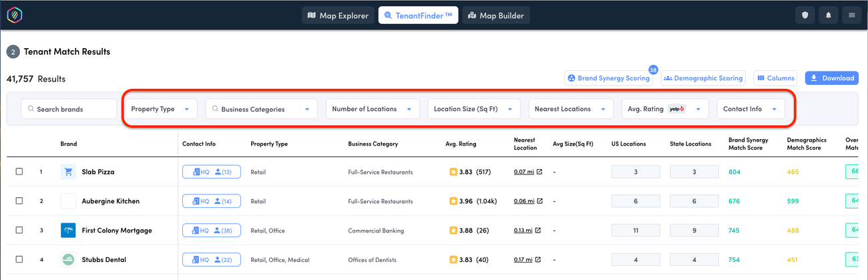Open nearest location link 0.06 mi

click(527, 201)
